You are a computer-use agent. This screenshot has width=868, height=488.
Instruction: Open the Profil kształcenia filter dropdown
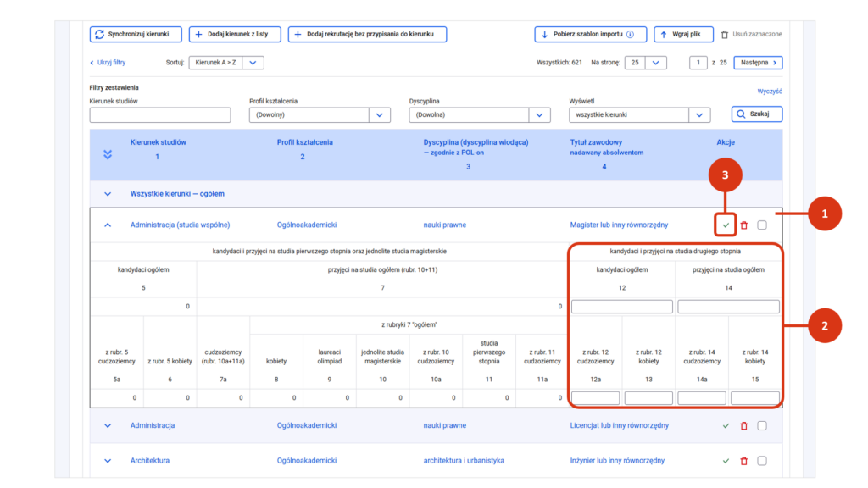pos(320,114)
